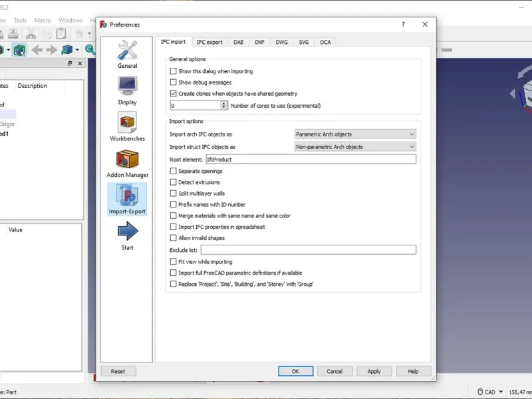This screenshot has height=399, width=532.
Task: Open the CAD navigation style dropdown
Action: [x=501, y=392]
